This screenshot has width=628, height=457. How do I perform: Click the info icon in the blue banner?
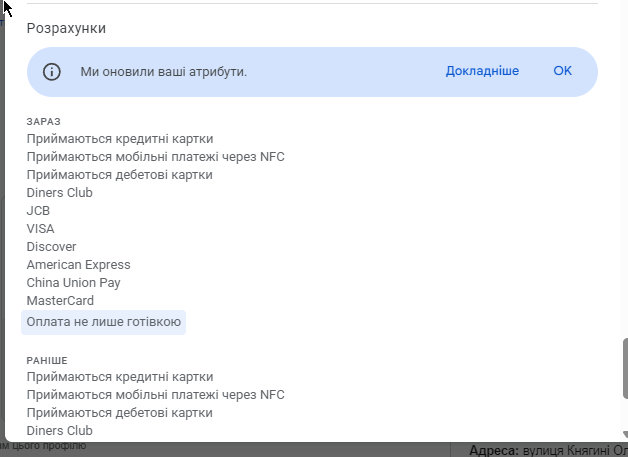click(x=52, y=72)
